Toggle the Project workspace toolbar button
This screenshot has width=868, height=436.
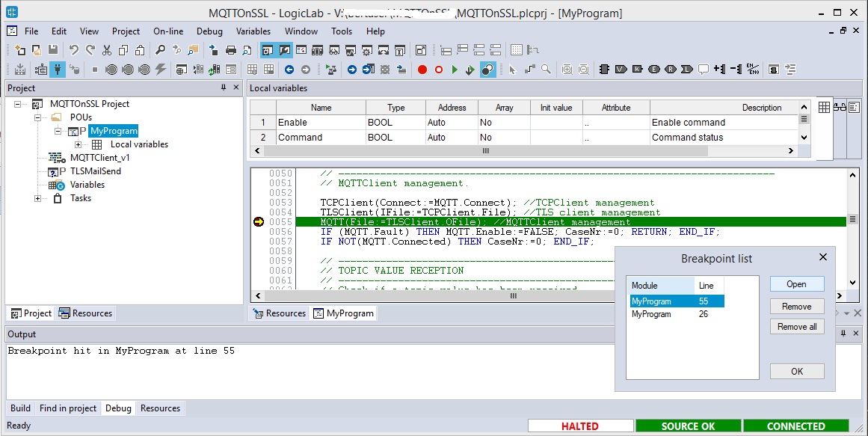coord(268,50)
